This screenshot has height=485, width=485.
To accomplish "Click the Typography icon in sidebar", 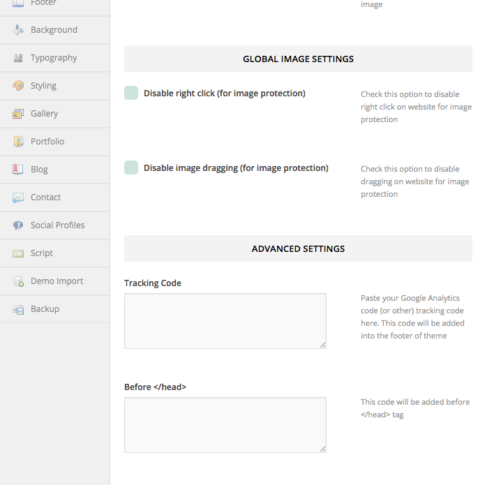I will 18,58.
